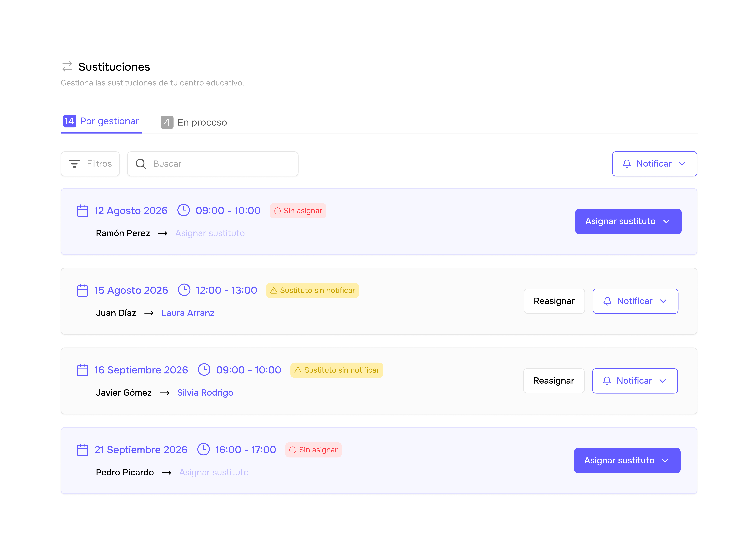Click the Sin asignar badge on 12 Agosto

click(298, 211)
